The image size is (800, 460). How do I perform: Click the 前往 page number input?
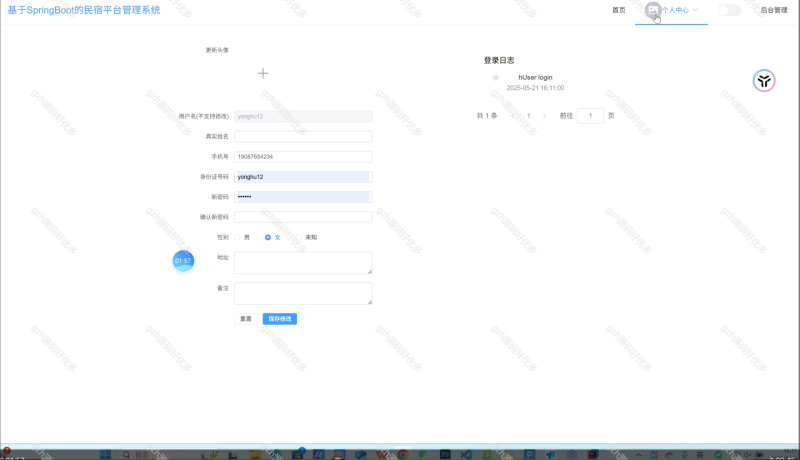point(590,116)
